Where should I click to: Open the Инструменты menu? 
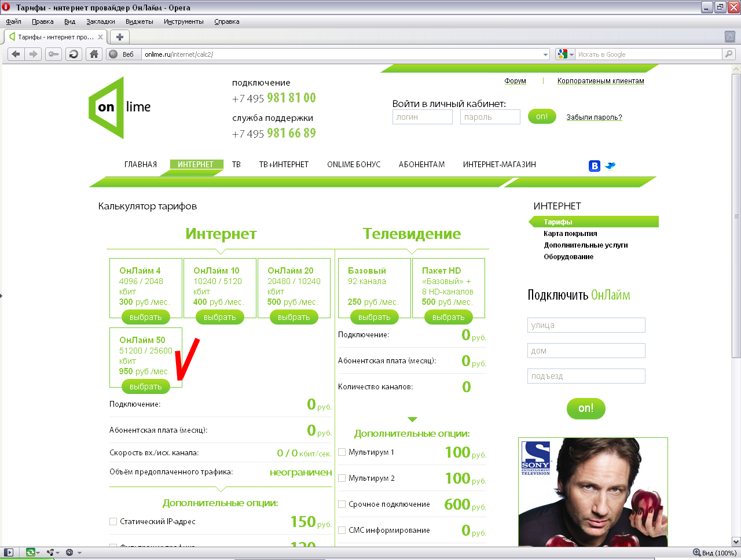tap(184, 21)
